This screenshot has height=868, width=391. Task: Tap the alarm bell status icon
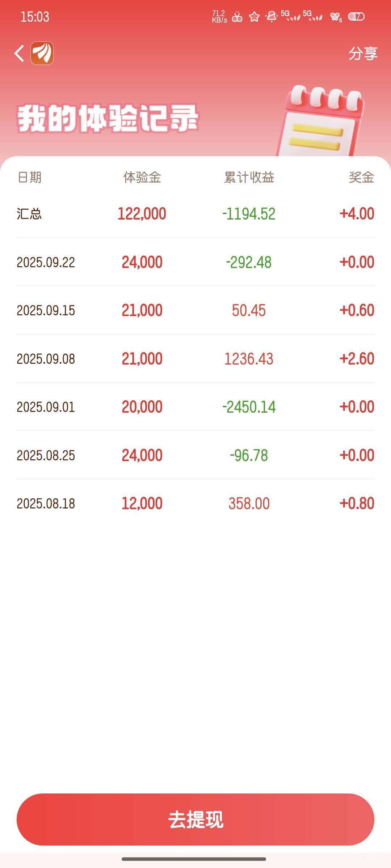coord(272,17)
